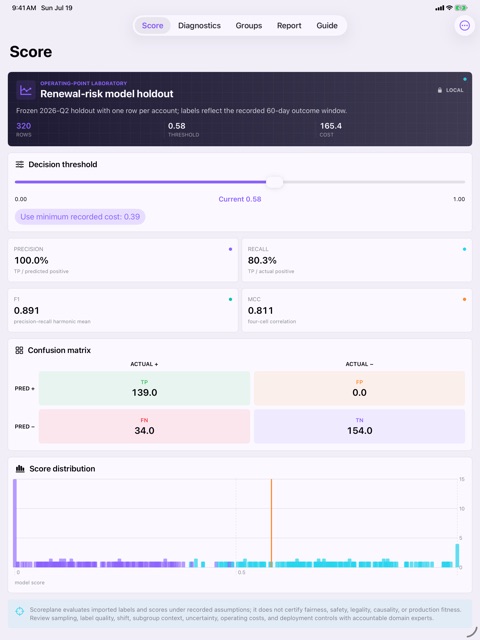
Task: Switch to the Score tab
Action: click(x=153, y=26)
